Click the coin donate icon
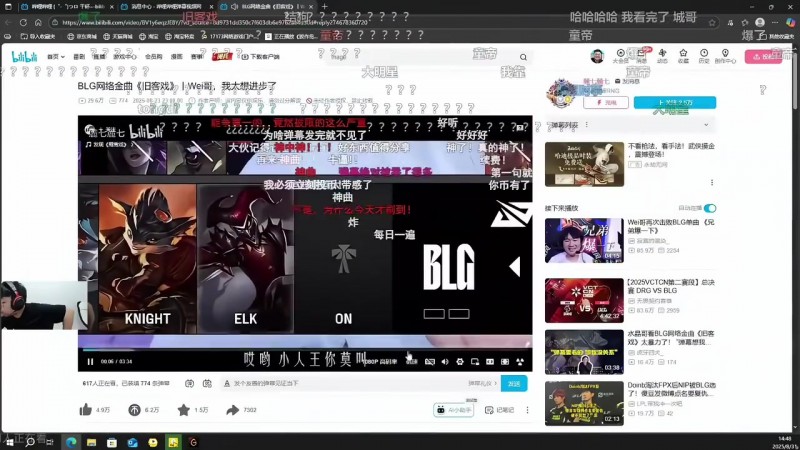 tap(134, 410)
